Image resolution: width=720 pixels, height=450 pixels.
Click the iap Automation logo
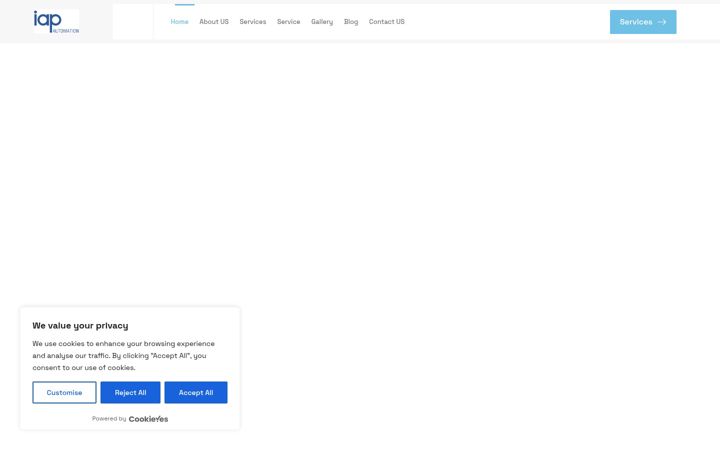pyautogui.click(x=56, y=22)
